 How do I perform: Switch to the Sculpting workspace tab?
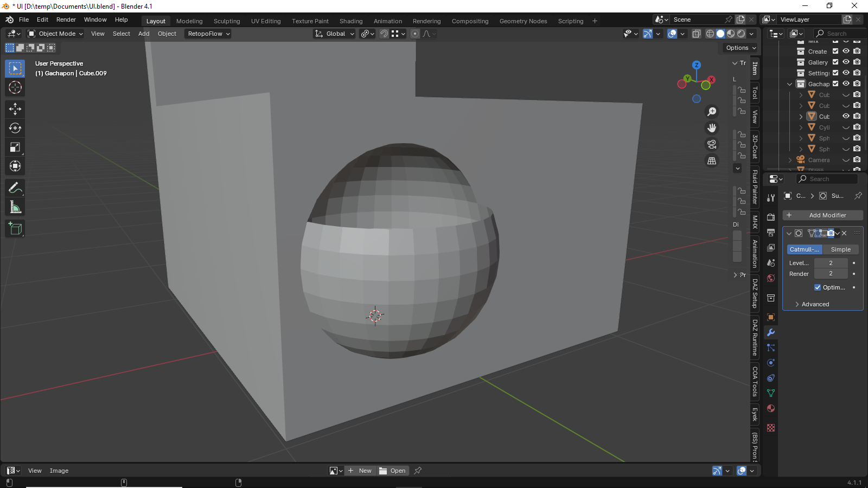click(x=227, y=21)
